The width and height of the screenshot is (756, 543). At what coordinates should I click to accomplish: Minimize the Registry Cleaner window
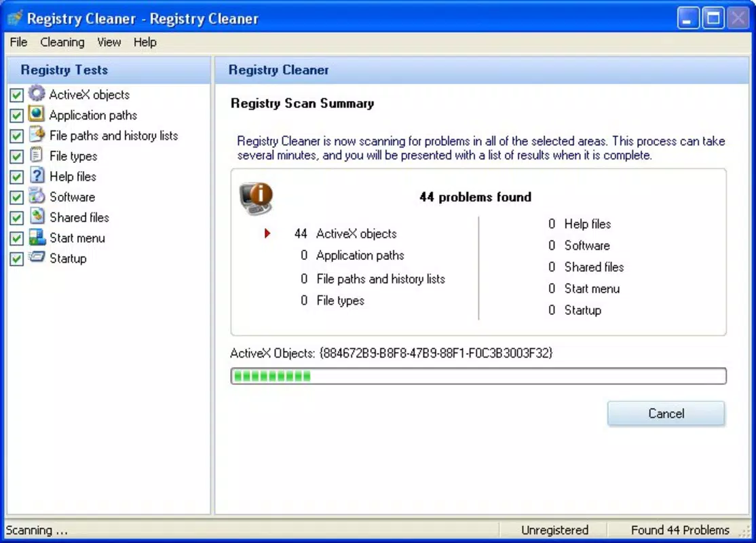point(688,18)
